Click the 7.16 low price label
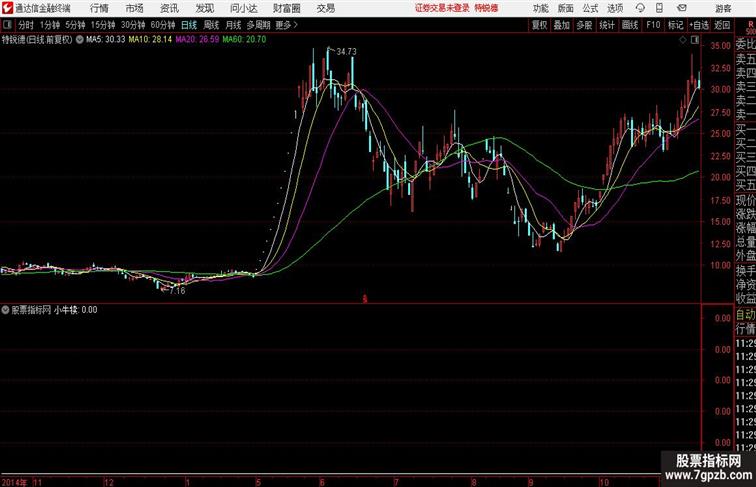This screenshot has width=756, height=487. coord(177,291)
